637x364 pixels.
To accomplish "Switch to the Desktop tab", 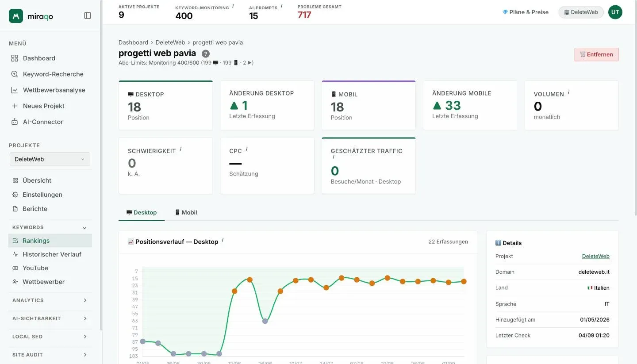I will 142,213.
